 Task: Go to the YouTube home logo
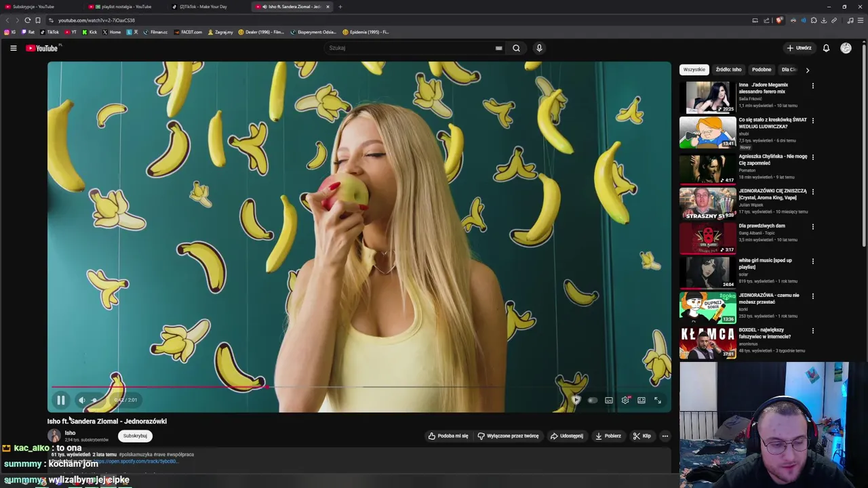[42, 48]
